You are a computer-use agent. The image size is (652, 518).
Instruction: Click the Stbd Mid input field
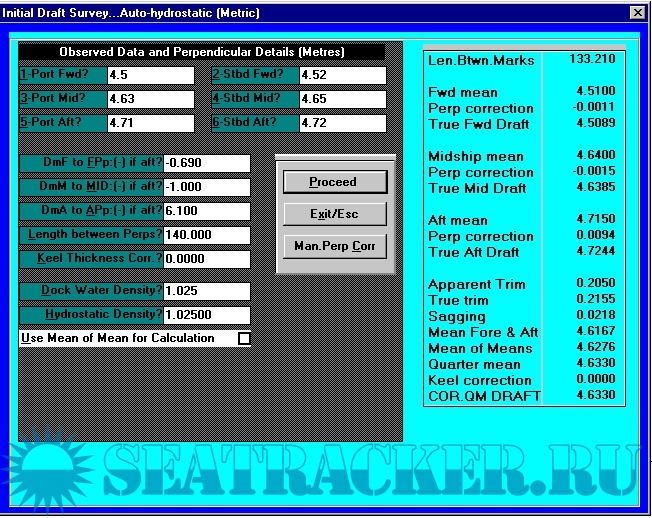click(342, 99)
